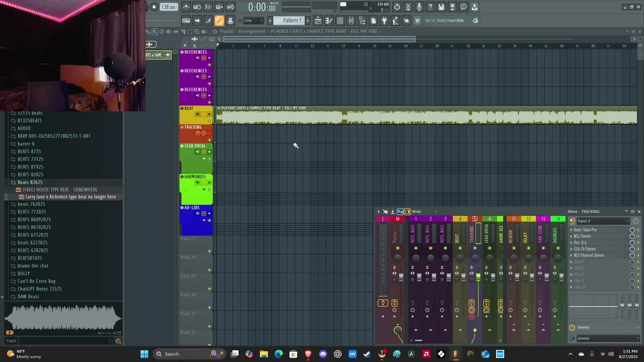
Task: Click the Master mixer volume fader
Action: (x=401, y=278)
